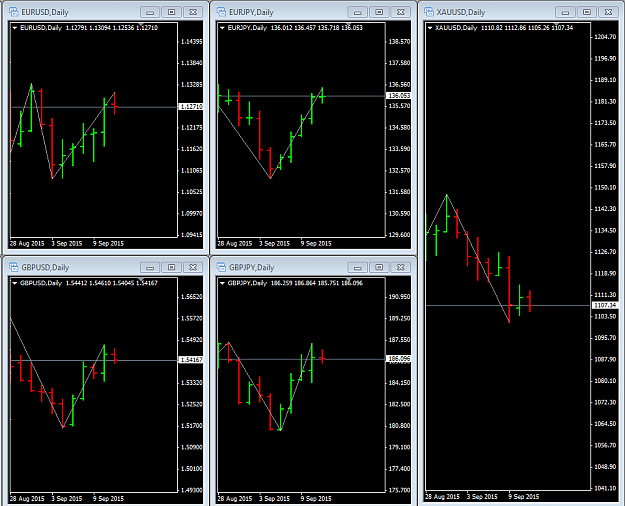Viewport: 625px width, 506px height.
Task: Click the GBPUSD,Daily window chart icon
Action: [14, 267]
